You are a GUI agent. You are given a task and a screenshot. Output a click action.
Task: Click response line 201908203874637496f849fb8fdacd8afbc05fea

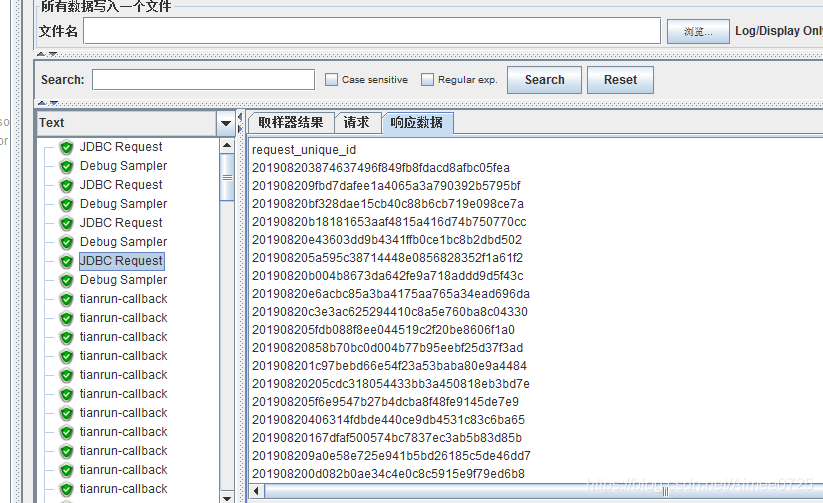tap(381, 168)
